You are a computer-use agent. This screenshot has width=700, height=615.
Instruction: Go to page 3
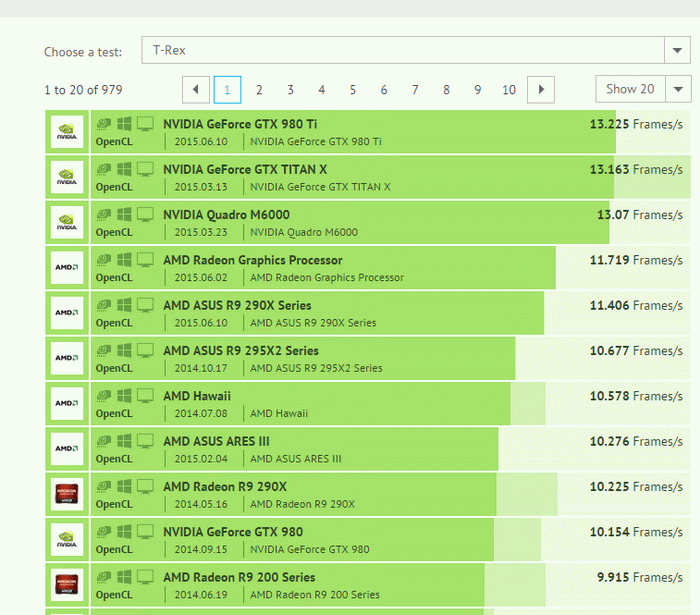[x=290, y=90]
